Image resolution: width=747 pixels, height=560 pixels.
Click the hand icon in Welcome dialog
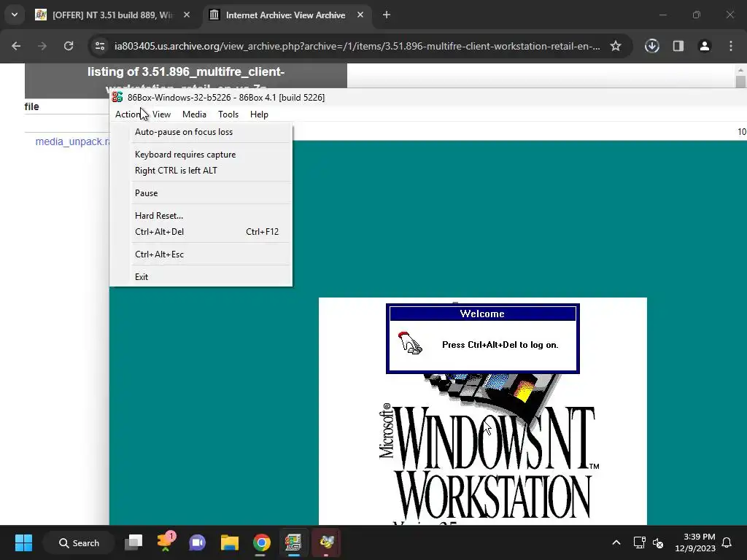pos(410,343)
